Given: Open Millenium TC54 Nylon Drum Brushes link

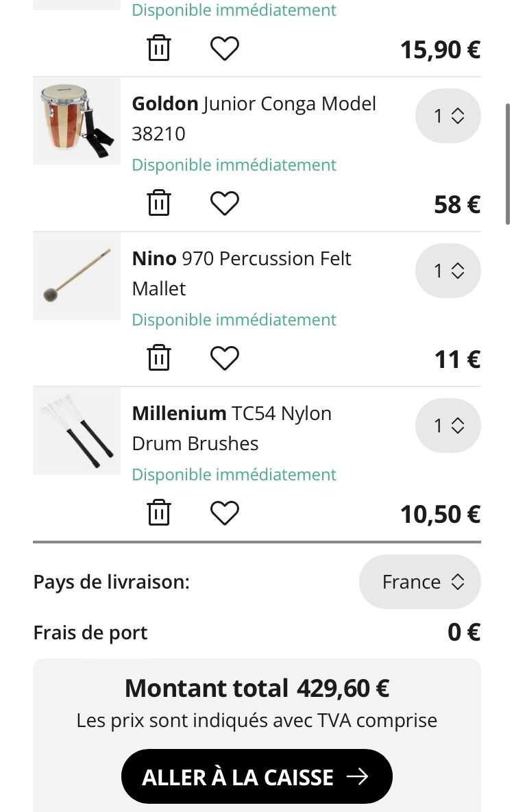Looking at the screenshot, I should tap(232, 428).
